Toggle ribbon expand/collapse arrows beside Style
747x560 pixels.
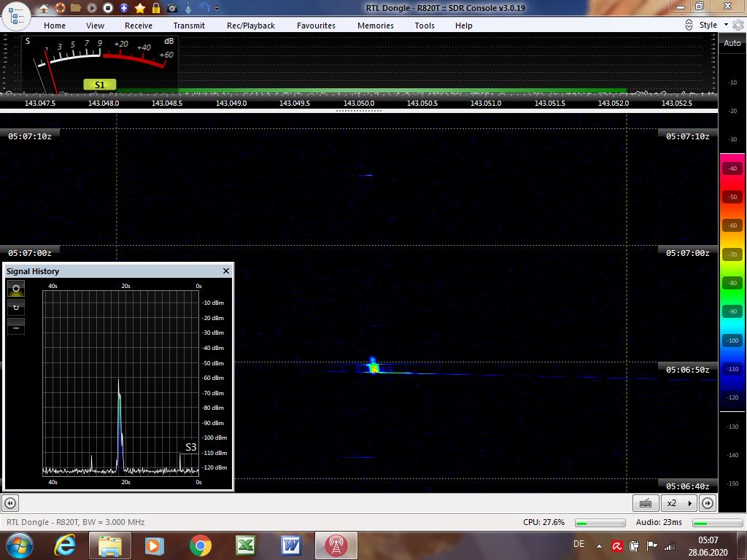coord(689,25)
